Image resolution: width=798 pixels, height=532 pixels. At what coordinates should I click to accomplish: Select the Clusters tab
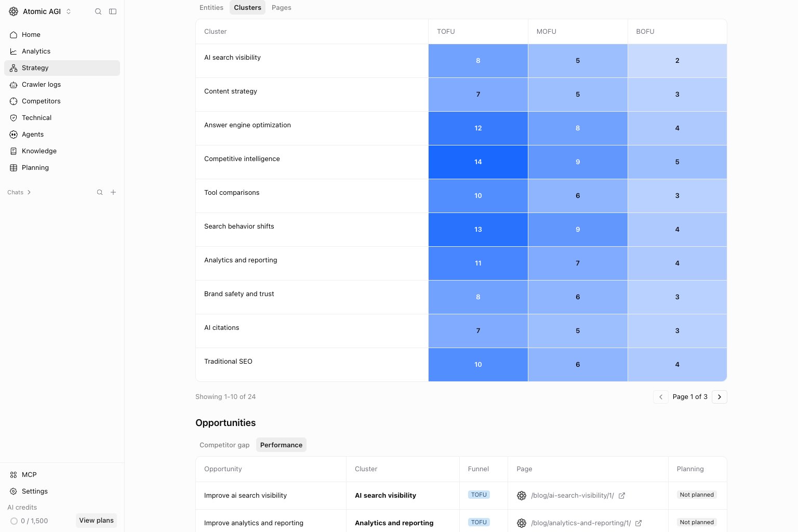[247, 8]
